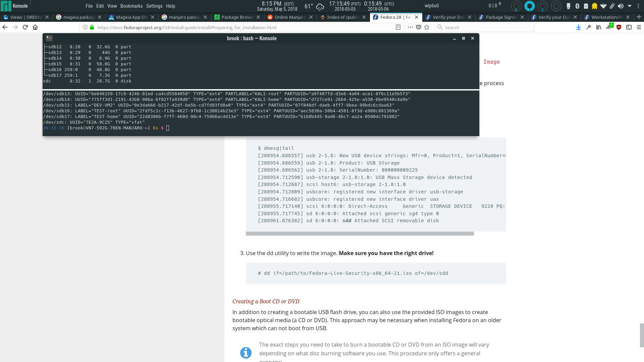The height and width of the screenshot is (362, 644).
Task: Switch to third virtual desktop pager circle
Action: 543,6
